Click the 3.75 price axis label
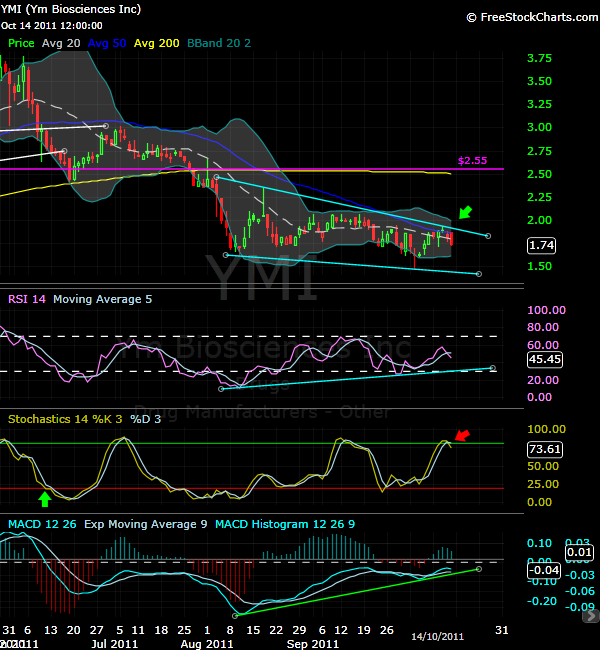This screenshot has height=650, width=600. (x=539, y=58)
